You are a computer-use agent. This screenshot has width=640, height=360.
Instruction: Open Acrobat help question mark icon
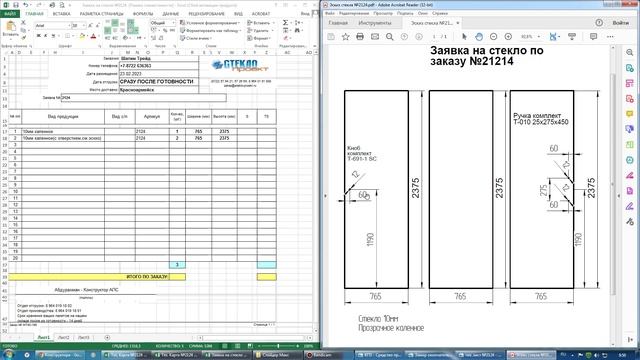point(599,23)
